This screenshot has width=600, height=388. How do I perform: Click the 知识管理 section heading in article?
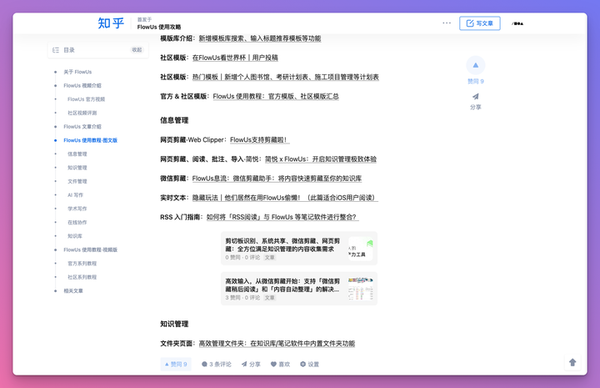(174, 324)
